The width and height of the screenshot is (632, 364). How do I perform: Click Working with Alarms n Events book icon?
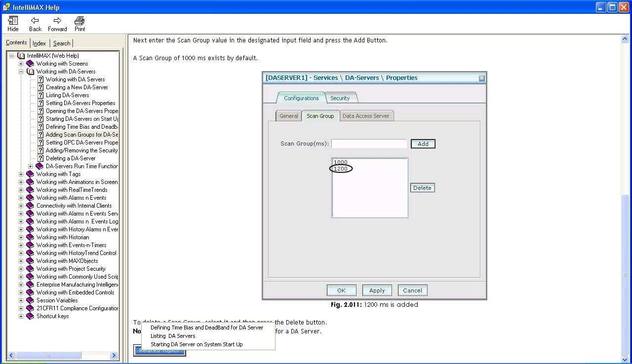coord(30,198)
